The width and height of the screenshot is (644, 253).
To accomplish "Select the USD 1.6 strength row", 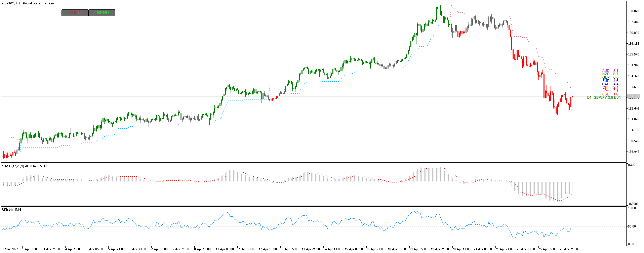I will click(610, 94).
